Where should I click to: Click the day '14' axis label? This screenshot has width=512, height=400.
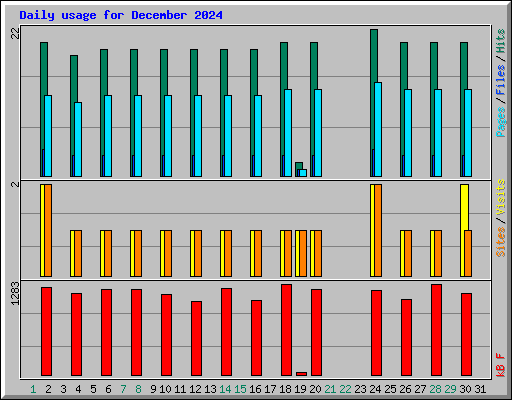pyautogui.click(x=225, y=389)
